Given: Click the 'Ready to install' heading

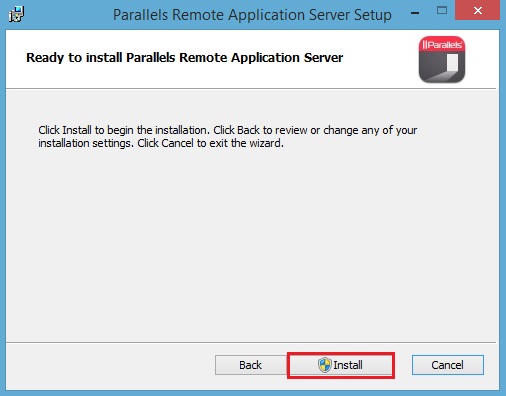Looking at the screenshot, I should coord(185,58).
